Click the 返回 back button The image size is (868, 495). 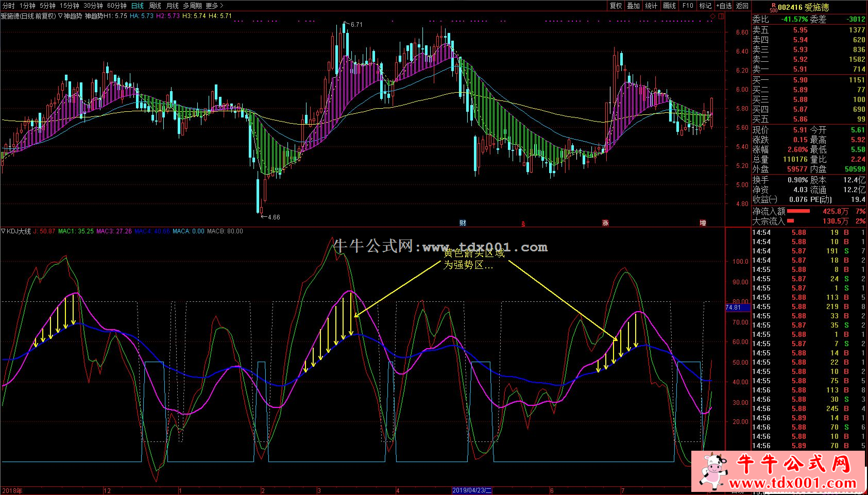click(742, 6)
